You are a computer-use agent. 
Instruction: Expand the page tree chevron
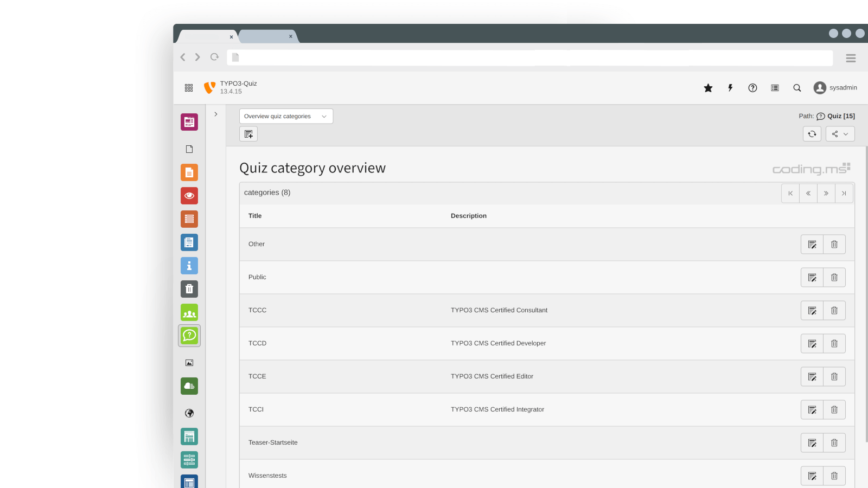coord(216,114)
